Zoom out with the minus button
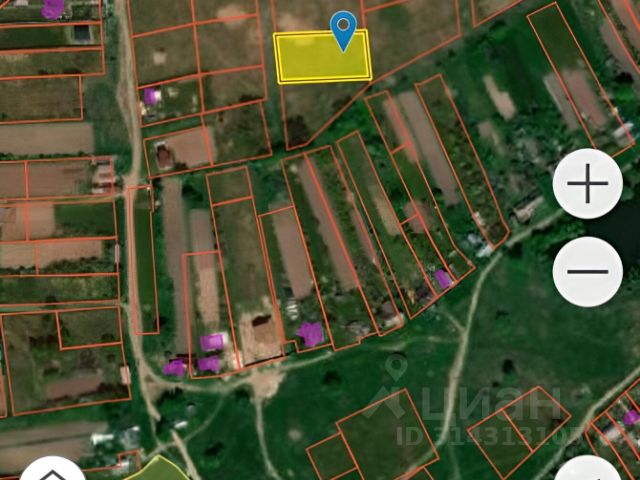 (587, 271)
